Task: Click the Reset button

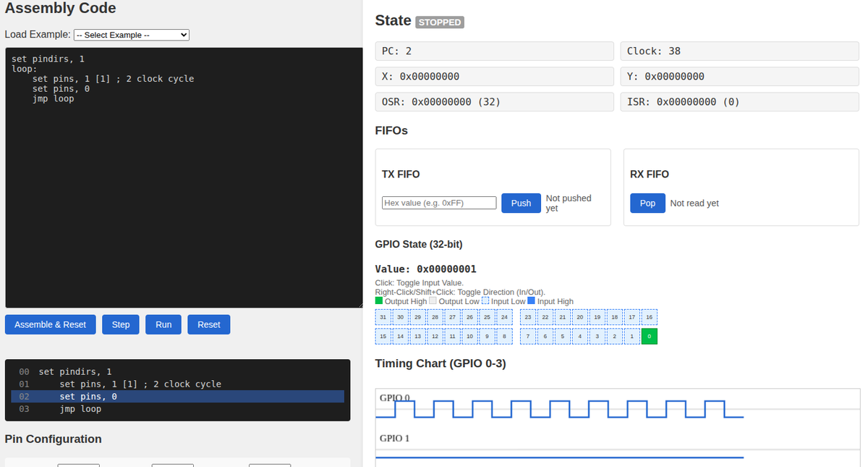Action: tap(209, 324)
